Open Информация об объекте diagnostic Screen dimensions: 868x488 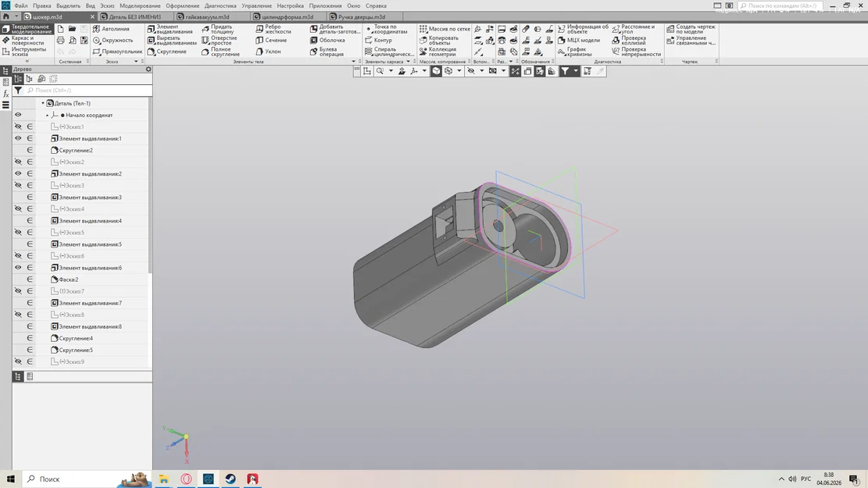coord(583,29)
